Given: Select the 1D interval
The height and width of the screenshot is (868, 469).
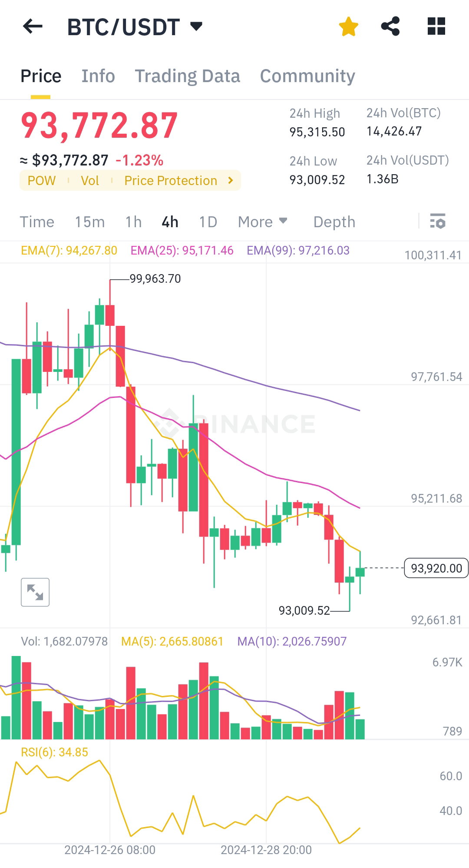Looking at the screenshot, I should pos(208,222).
